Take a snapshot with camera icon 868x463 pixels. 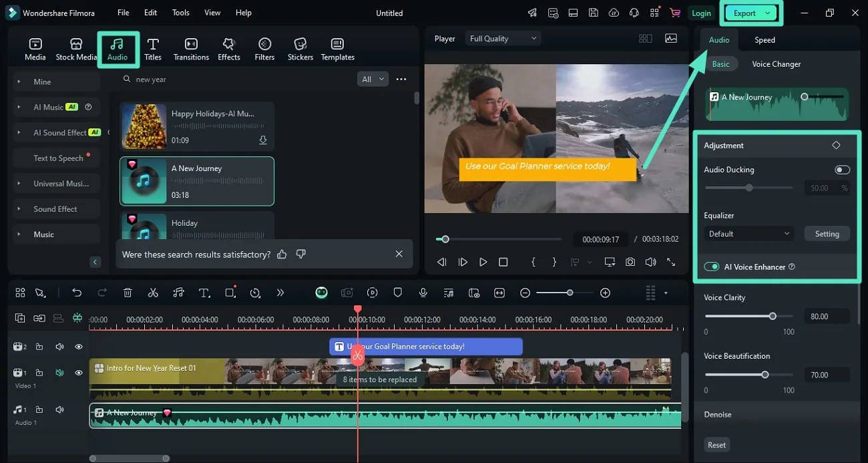[630, 262]
